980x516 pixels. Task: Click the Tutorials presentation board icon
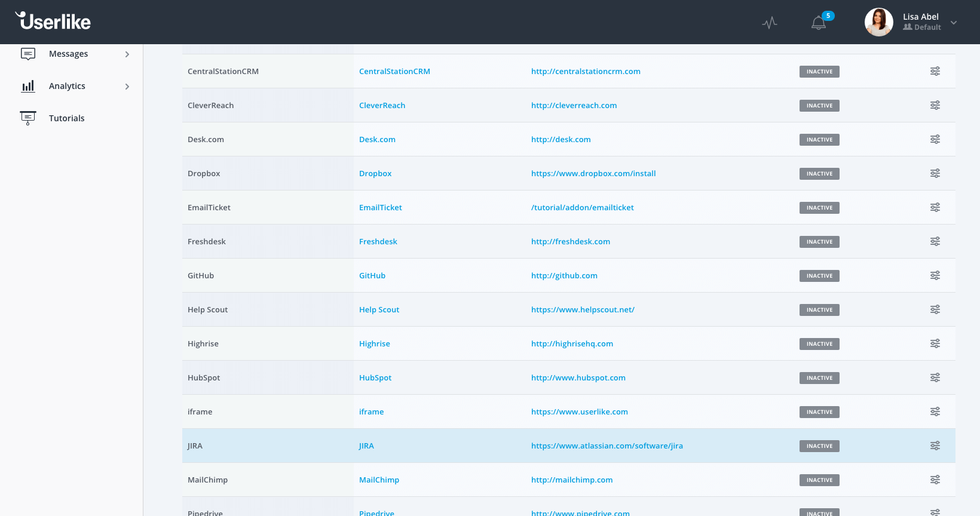point(28,118)
